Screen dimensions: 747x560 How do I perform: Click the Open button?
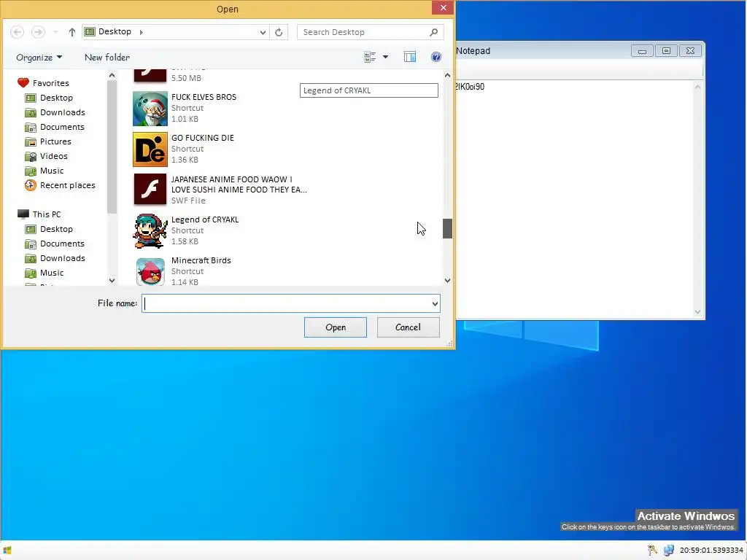(336, 327)
